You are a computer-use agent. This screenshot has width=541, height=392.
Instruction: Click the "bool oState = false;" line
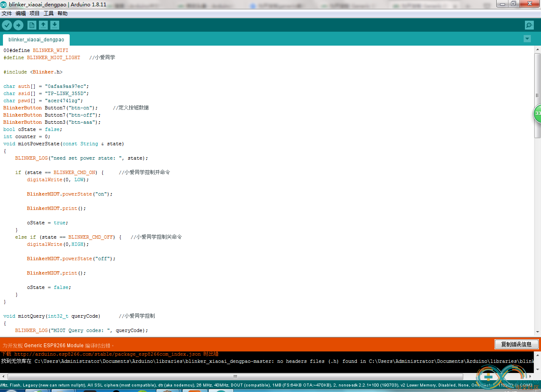[33, 129]
